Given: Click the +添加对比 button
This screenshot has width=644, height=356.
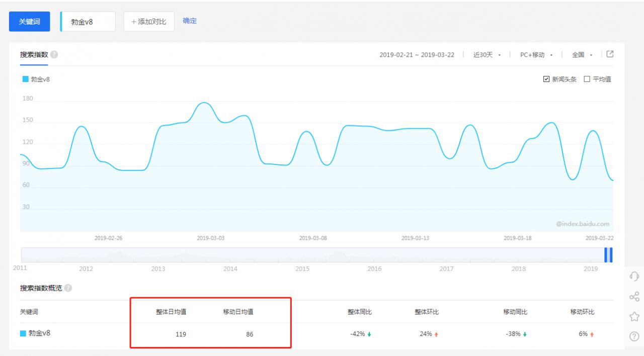Looking at the screenshot, I should coord(149,22).
